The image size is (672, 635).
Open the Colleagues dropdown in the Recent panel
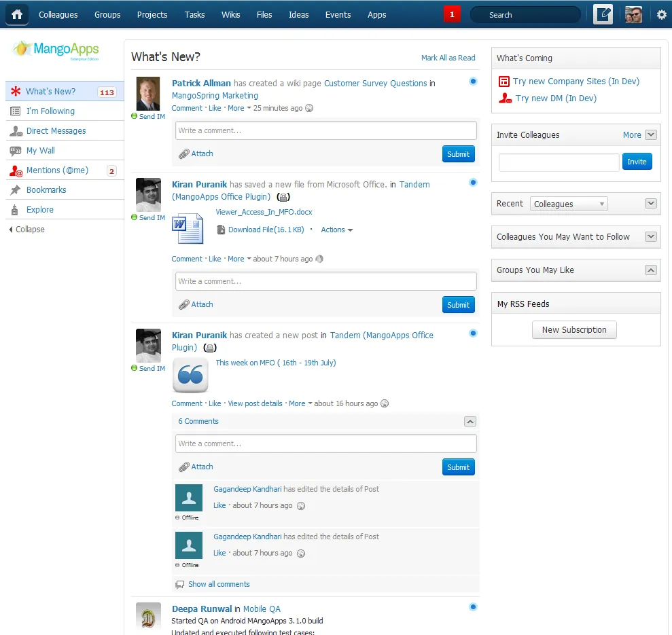(x=568, y=204)
